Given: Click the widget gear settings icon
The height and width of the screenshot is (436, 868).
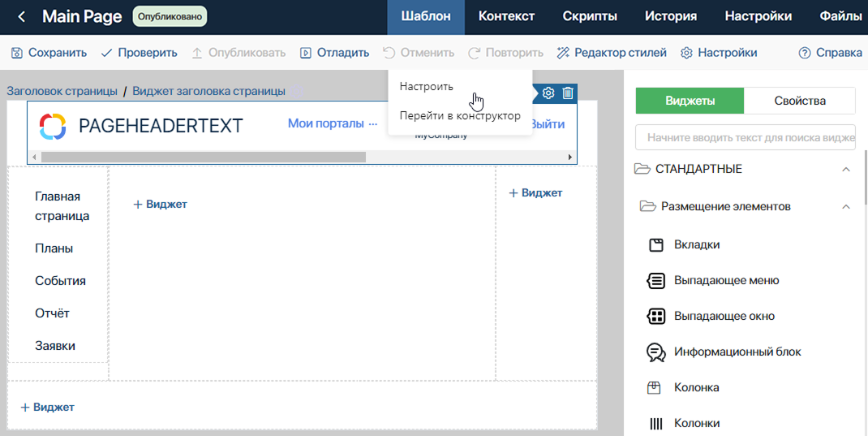Looking at the screenshot, I should pos(548,93).
